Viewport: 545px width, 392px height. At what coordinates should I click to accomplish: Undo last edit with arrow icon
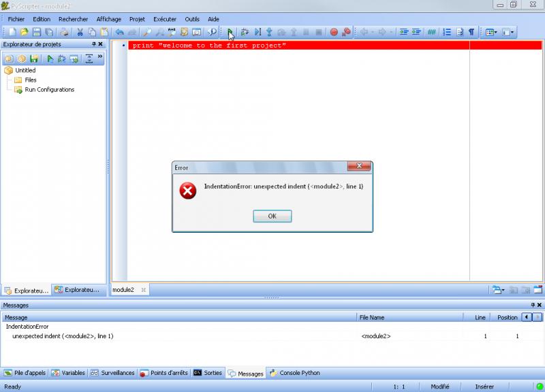click(120, 32)
